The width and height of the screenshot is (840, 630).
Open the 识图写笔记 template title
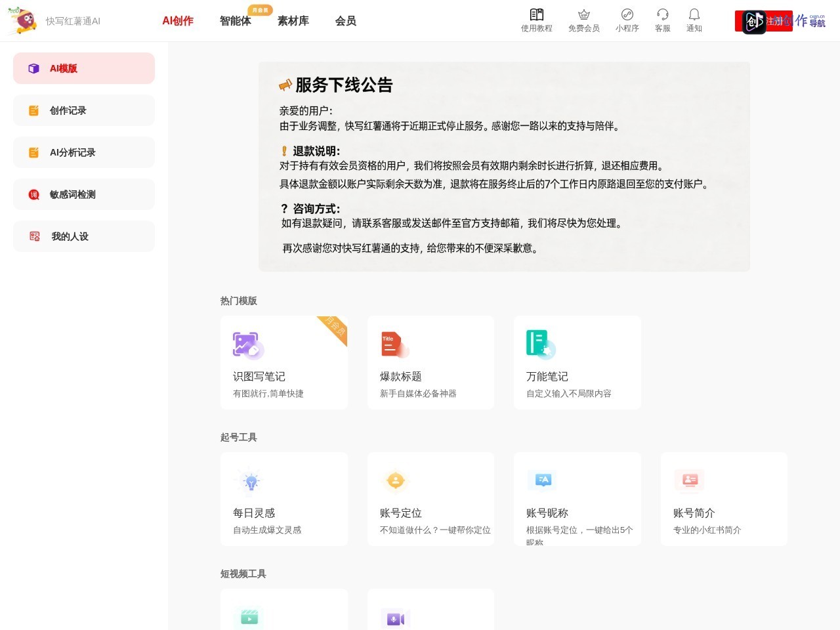click(x=259, y=377)
